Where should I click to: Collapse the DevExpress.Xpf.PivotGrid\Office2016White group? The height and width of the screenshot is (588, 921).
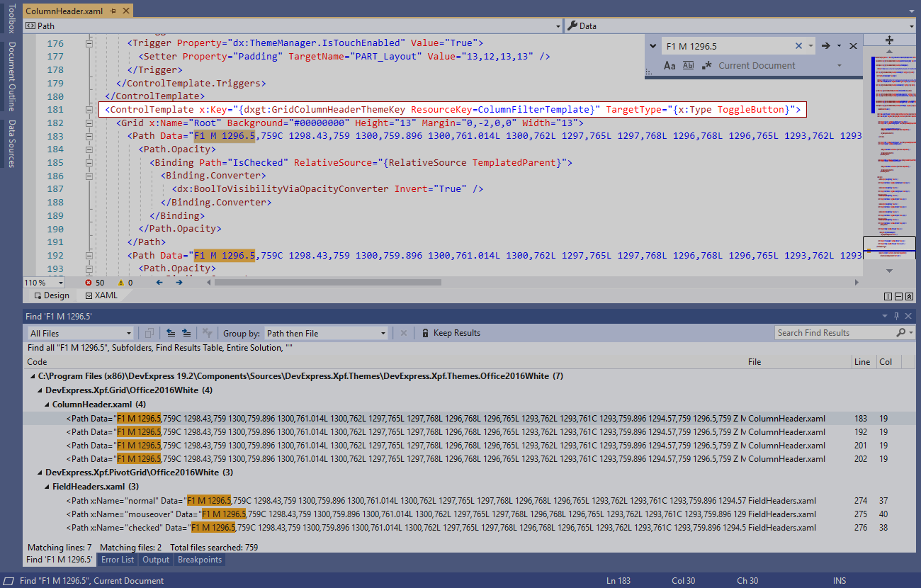pos(39,473)
